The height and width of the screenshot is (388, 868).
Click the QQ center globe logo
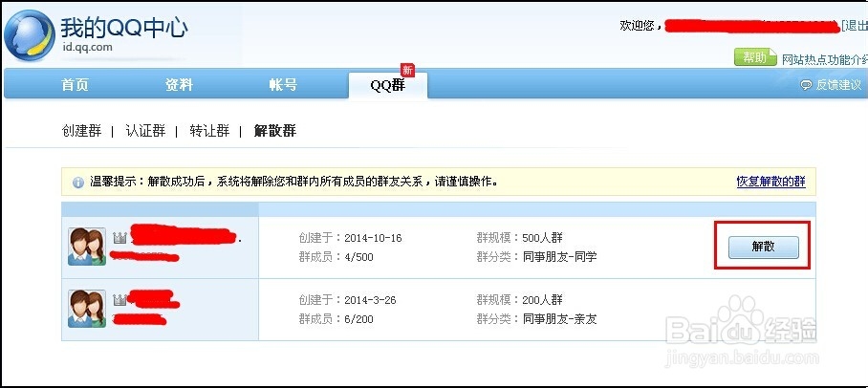point(29,35)
